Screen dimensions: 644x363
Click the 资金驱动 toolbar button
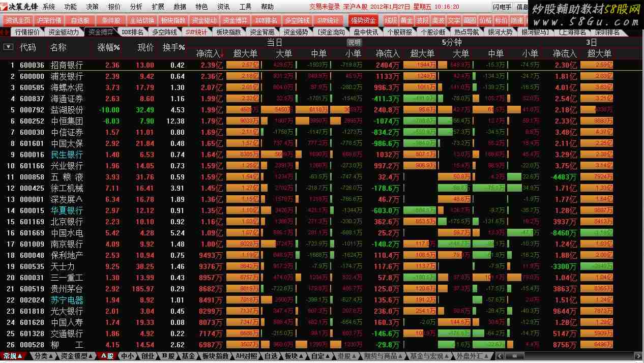(x=204, y=20)
